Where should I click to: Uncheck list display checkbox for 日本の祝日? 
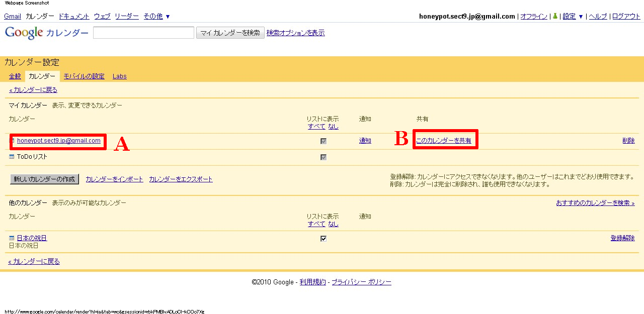324,239
